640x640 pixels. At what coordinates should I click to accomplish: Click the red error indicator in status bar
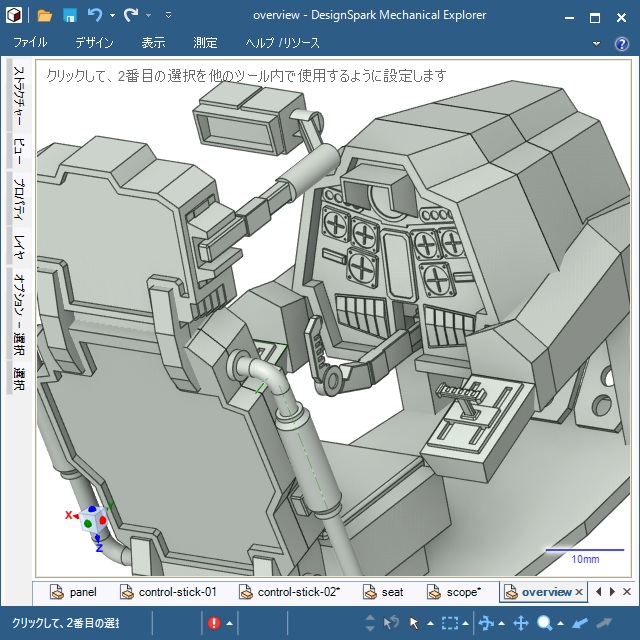(214, 623)
